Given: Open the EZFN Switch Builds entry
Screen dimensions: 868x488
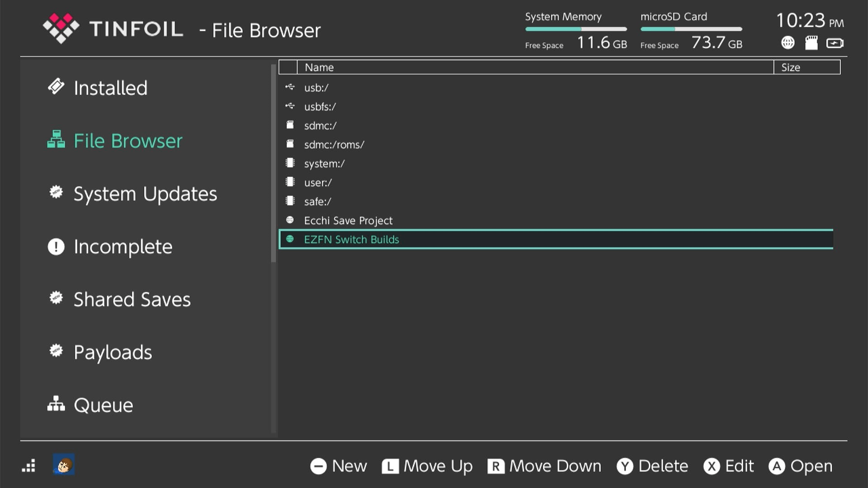Looking at the screenshot, I should click(352, 239).
